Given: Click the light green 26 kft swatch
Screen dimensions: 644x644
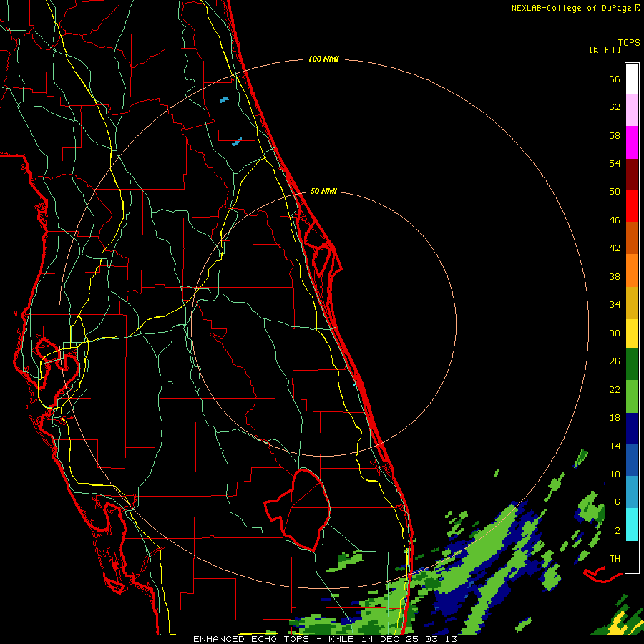Looking at the screenshot, I should pyautogui.click(x=632, y=396).
